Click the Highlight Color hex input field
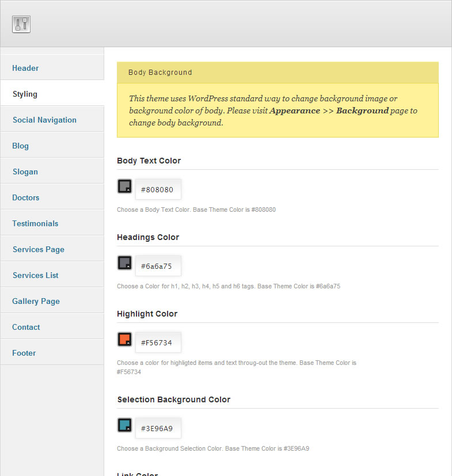The height and width of the screenshot is (476, 452). click(x=158, y=342)
